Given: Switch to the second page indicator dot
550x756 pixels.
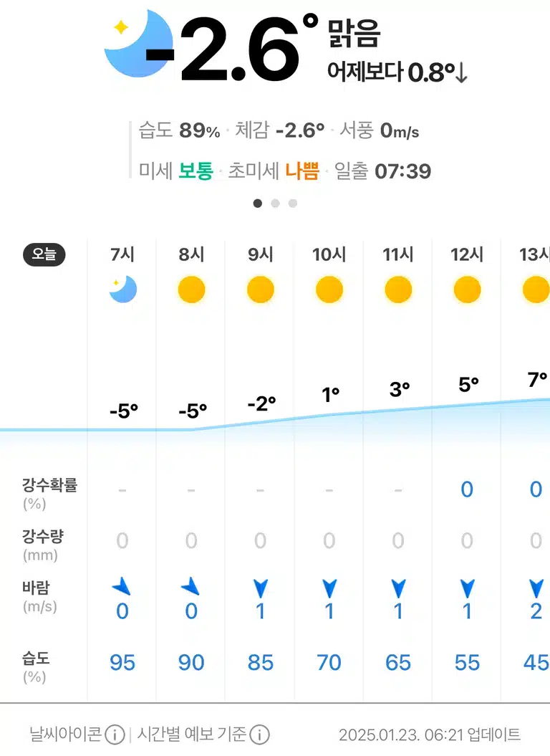Looking at the screenshot, I should point(275,204).
